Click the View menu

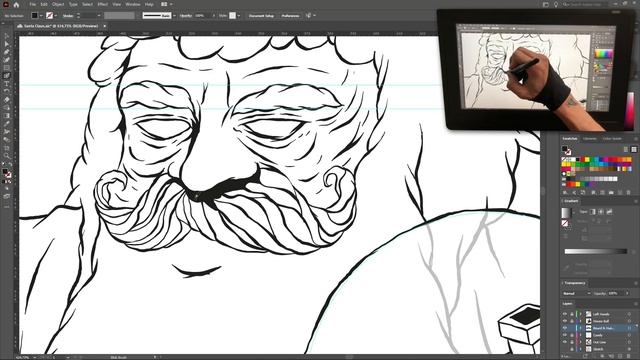pos(117,4)
